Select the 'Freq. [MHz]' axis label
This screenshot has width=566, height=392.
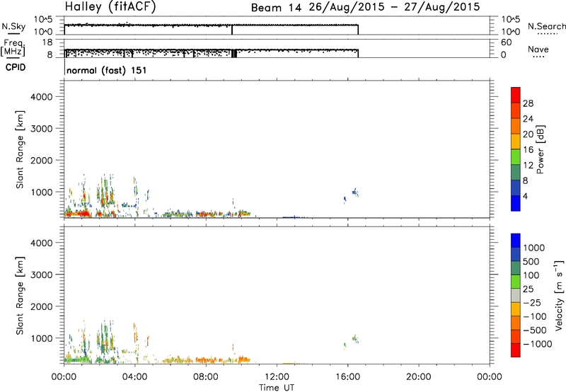pos(13,47)
